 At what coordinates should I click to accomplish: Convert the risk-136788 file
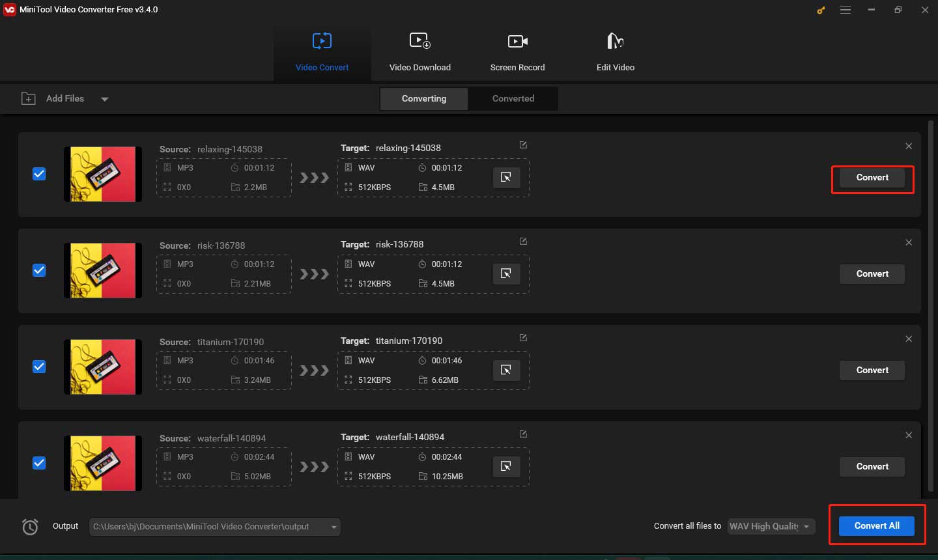tap(872, 274)
